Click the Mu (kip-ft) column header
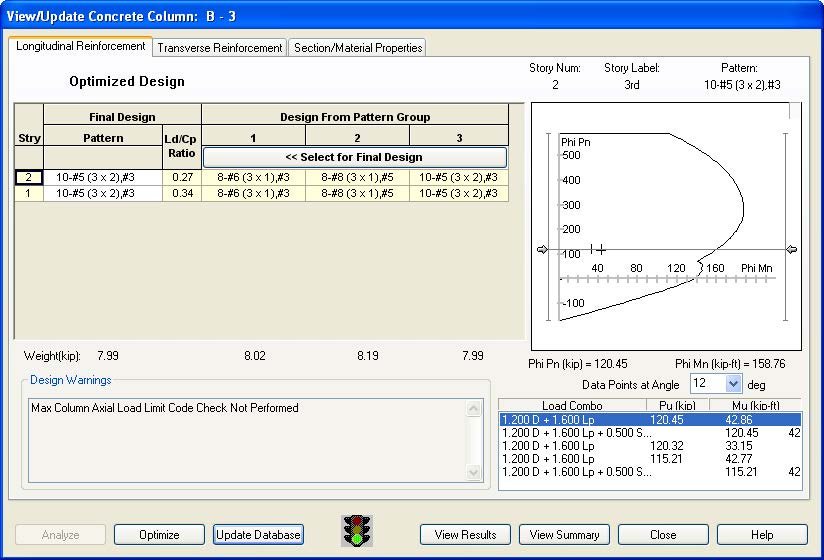 (x=756, y=406)
